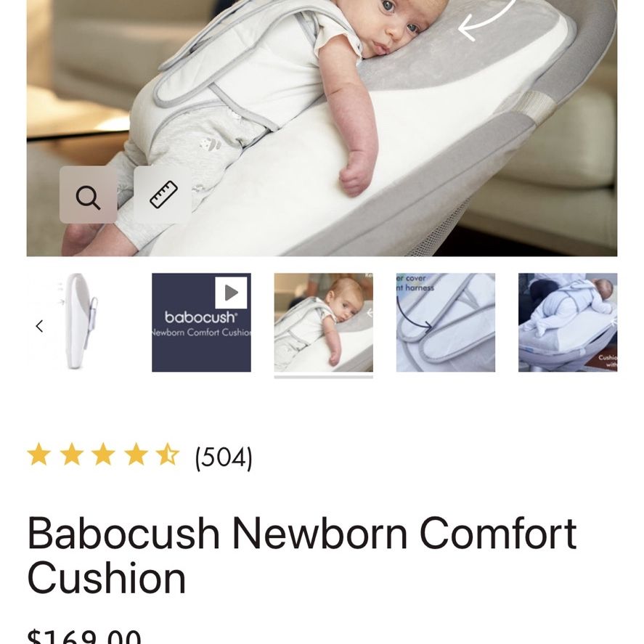Viewport: 644px width, 644px height.
Task: Select the baby on rocker thumbnail
Action: (x=568, y=322)
